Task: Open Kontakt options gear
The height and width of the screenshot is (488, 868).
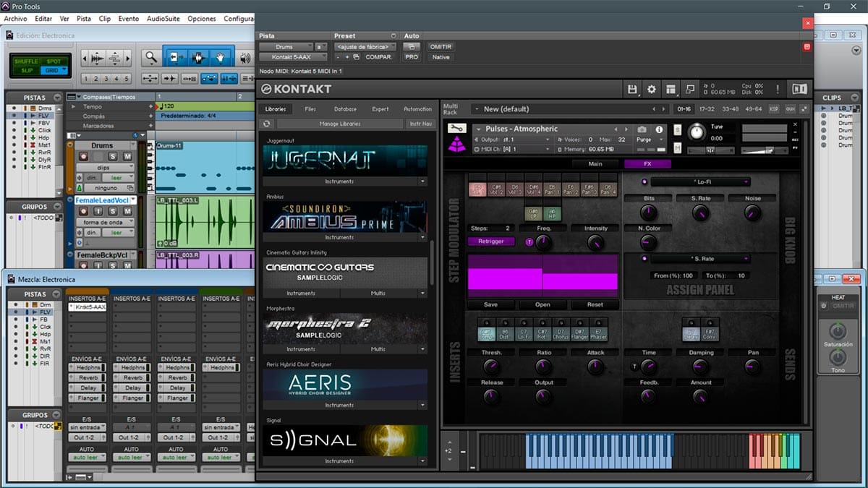Action: pyautogui.click(x=652, y=89)
